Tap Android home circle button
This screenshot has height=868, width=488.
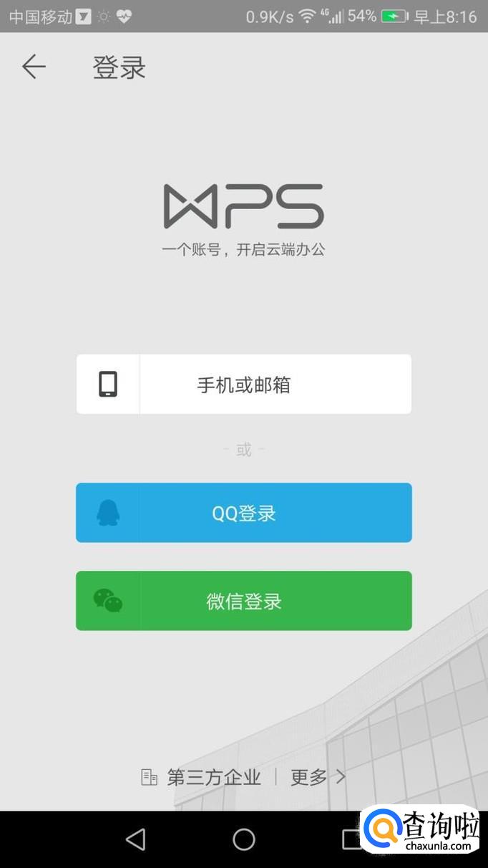244,839
